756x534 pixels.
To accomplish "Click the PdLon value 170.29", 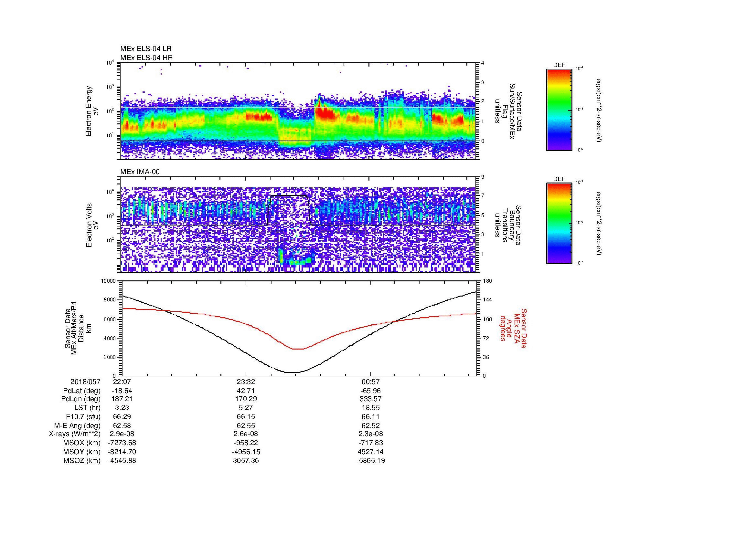I will (x=246, y=399).
